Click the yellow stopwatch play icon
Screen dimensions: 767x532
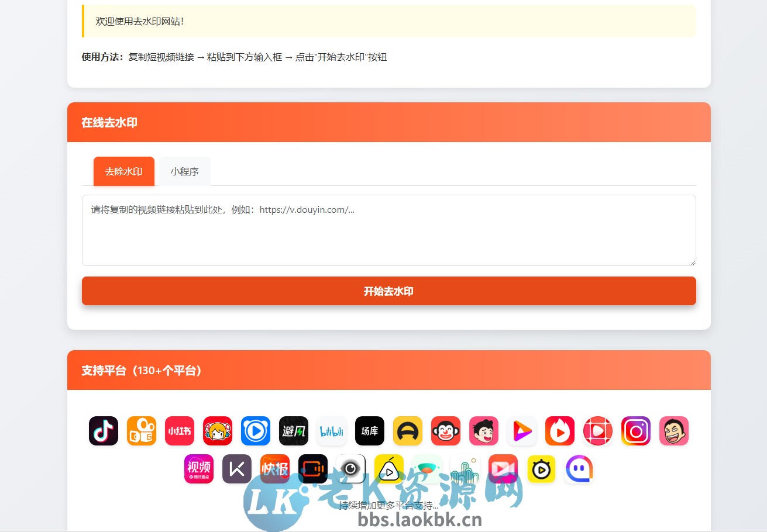(x=541, y=469)
